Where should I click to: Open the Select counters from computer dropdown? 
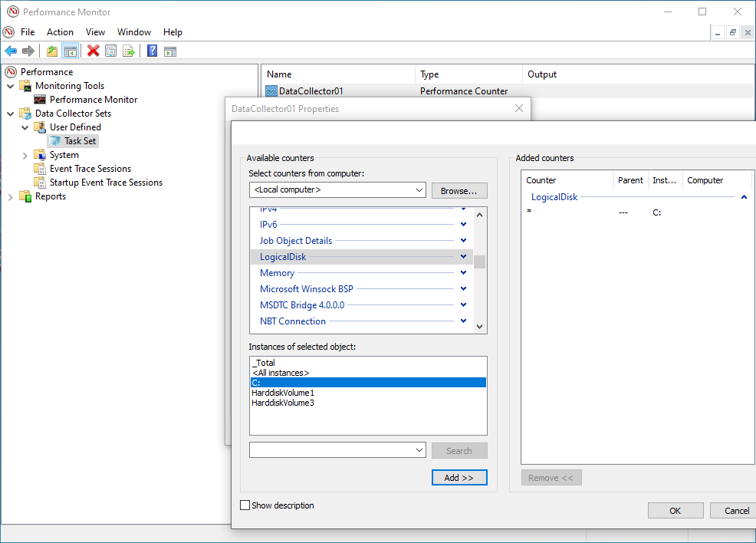tap(419, 189)
